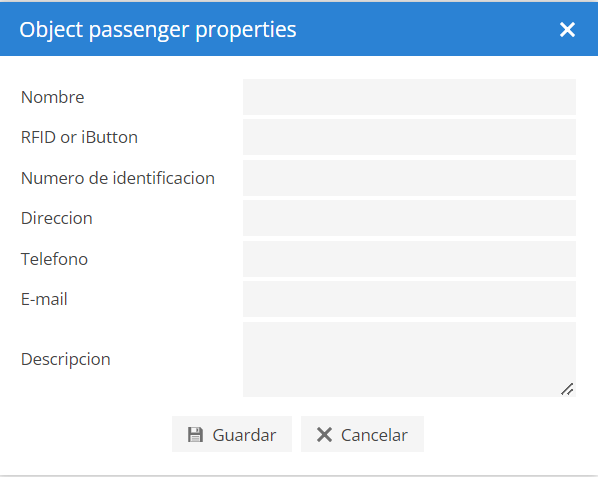Click the RFID or iButton label

pyautogui.click(x=79, y=137)
